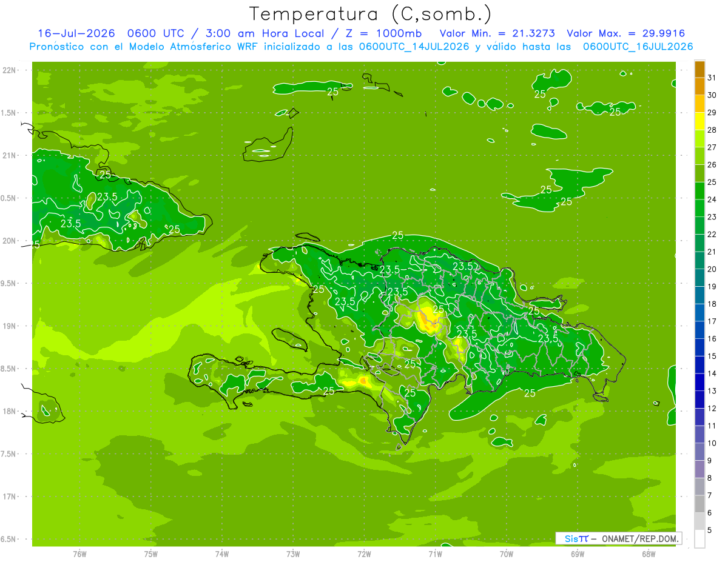Click the "18N" latitude axis label
The height and width of the screenshot is (562, 728).
[x=10, y=412]
